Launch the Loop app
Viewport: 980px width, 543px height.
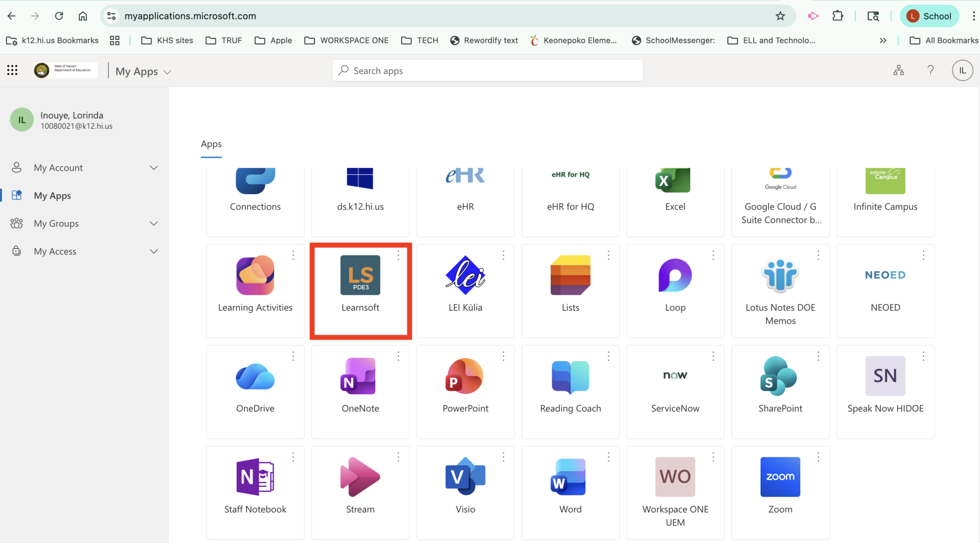coord(675,291)
